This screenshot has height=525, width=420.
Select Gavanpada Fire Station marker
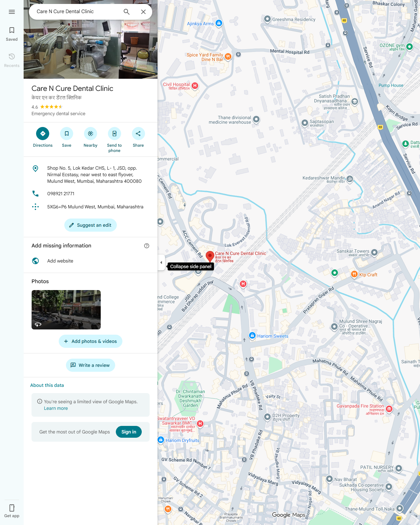point(389,409)
